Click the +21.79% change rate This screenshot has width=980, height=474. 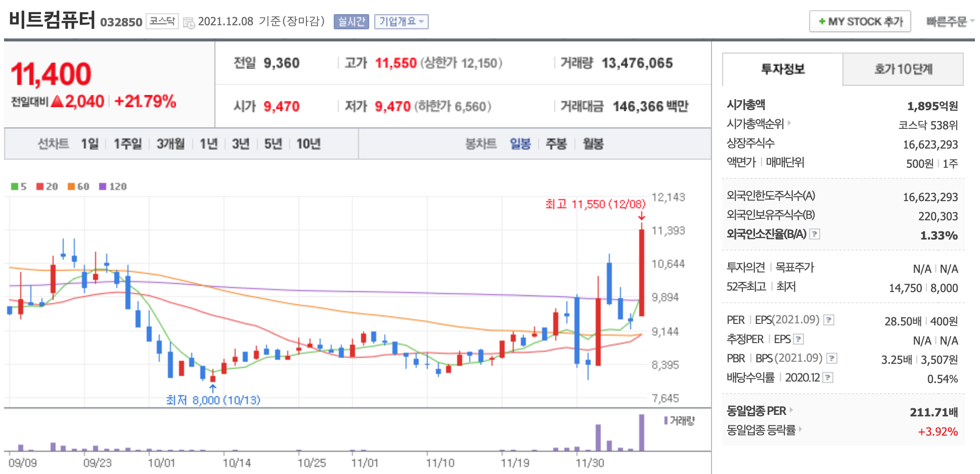click(x=145, y=102)
